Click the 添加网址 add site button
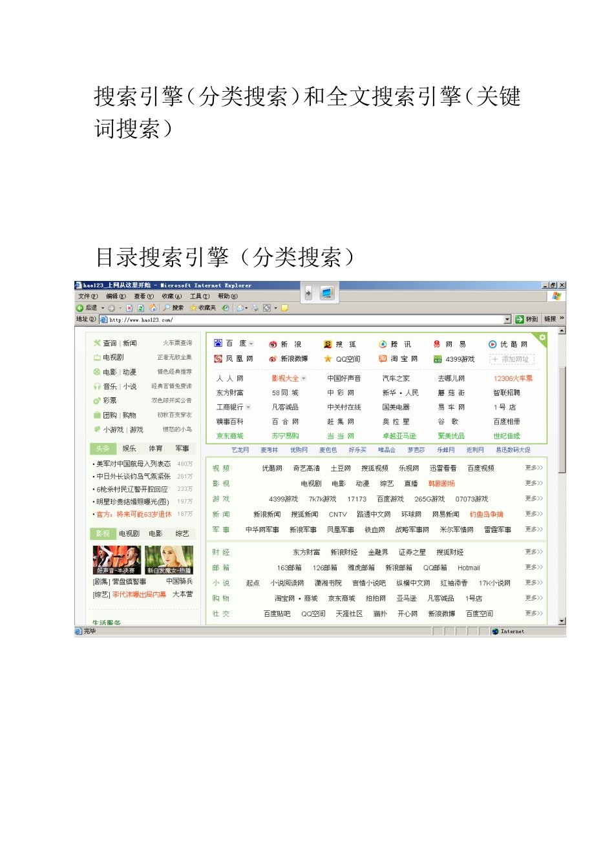The width and height of the screenshot is (614, 868). point(512,359)
